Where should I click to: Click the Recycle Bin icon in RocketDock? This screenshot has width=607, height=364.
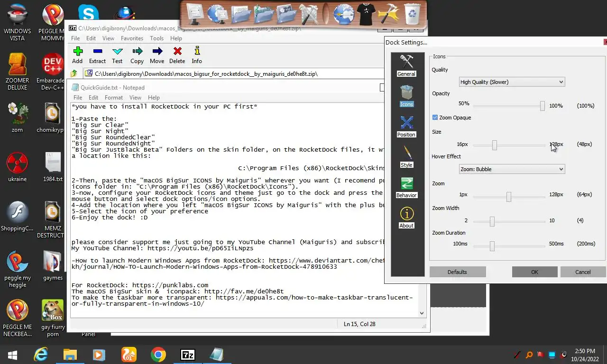tap(412, 14)
